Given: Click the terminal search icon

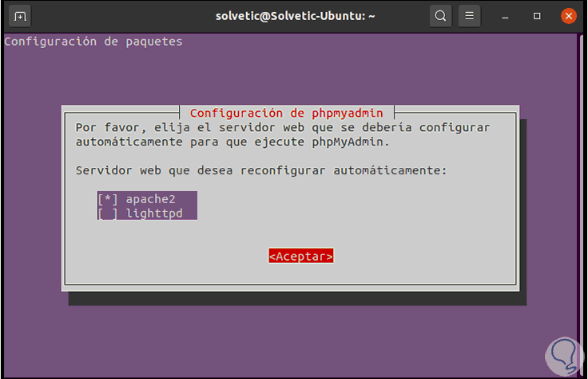Looking at the screenshot, I should pos(441,16).
